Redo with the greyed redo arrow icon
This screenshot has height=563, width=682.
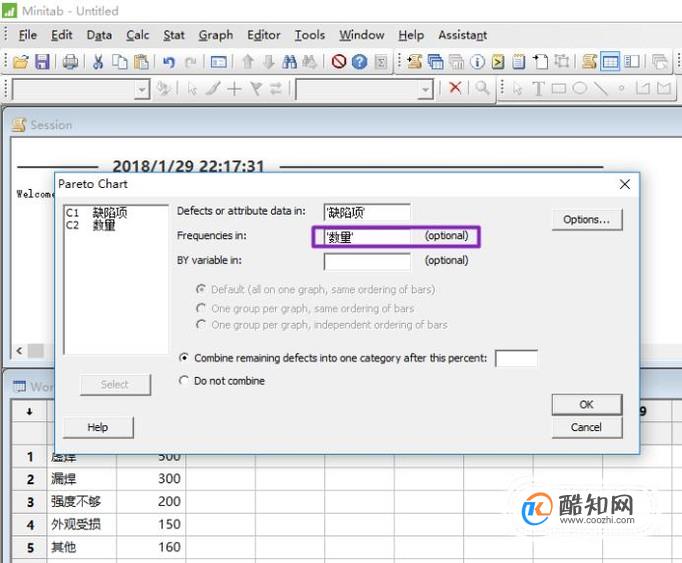pos(190,62)
